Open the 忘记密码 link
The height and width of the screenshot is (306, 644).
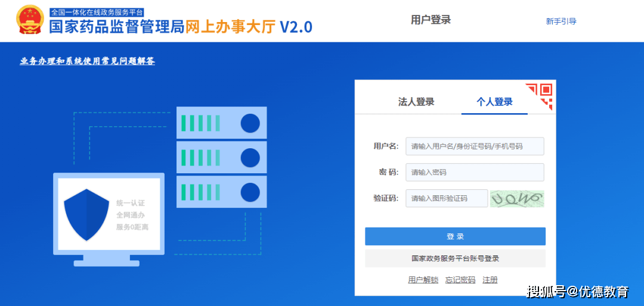tap(460, 280)
